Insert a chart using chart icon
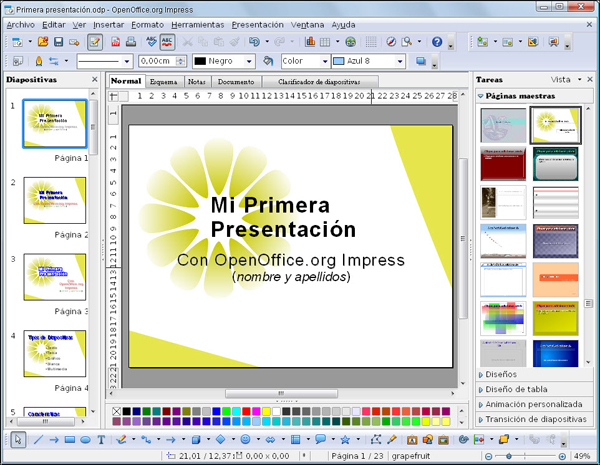 (310, 42)
